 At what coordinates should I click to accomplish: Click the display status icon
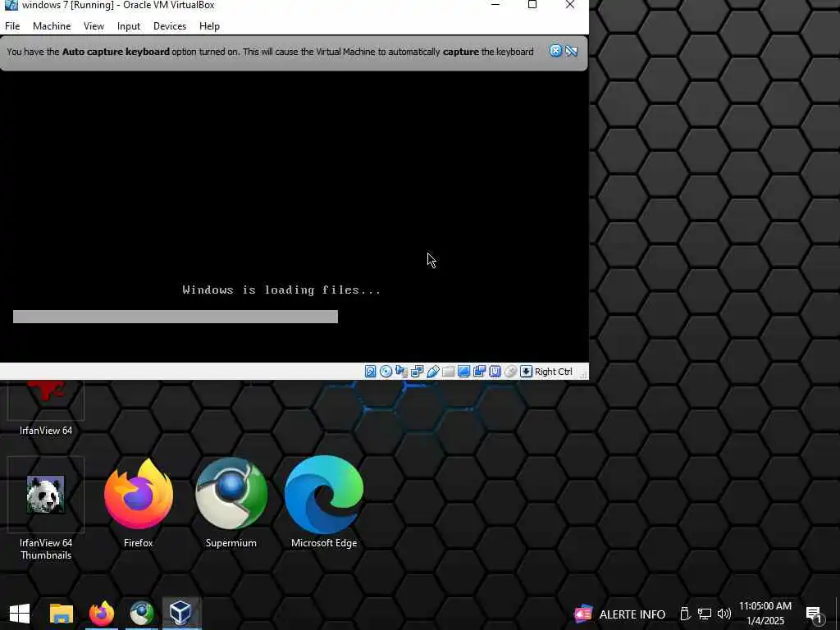[x=464, y=372]
